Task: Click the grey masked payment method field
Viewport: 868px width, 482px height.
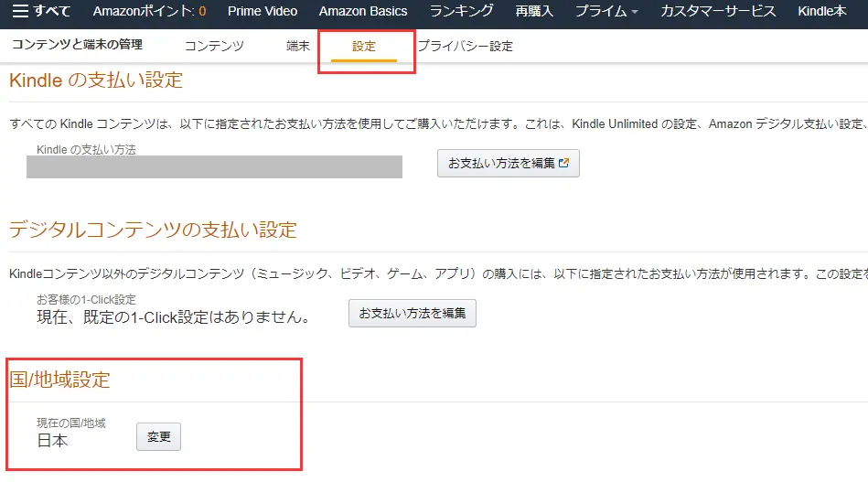Action: 214,166
